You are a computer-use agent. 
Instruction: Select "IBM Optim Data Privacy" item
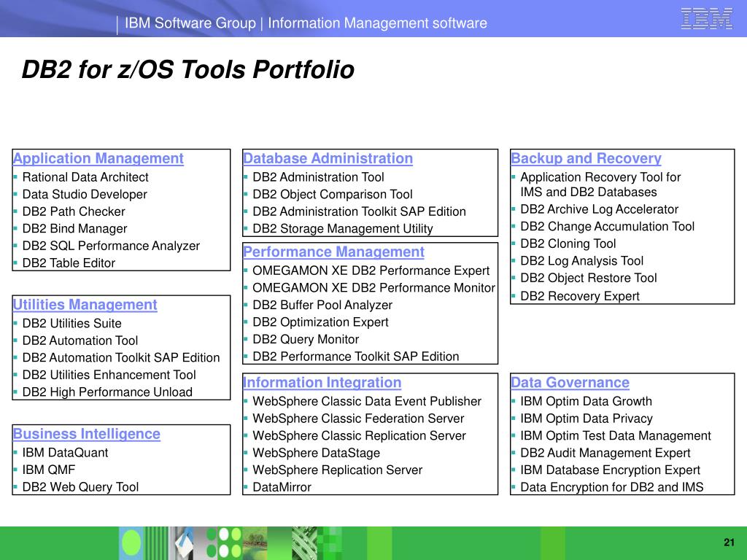coord(587,419)
